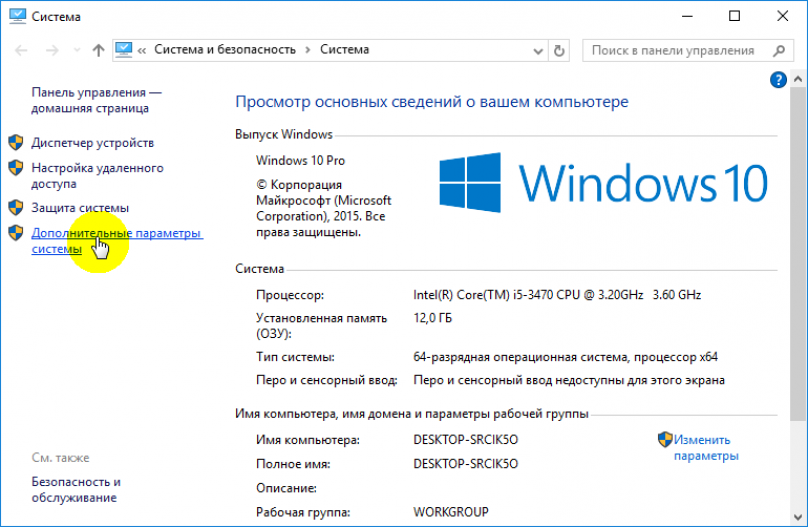Click the 64-разрядная операционная система value

(x=565, y=357)
